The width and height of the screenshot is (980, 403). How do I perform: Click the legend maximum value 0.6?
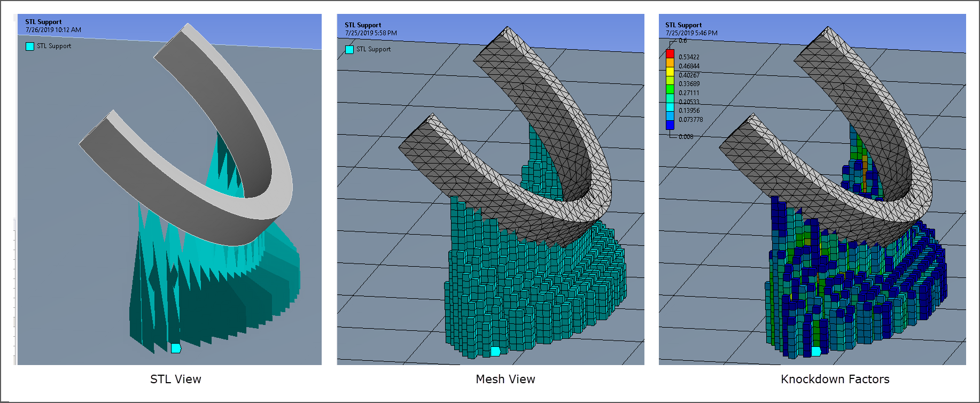[683, 41]
